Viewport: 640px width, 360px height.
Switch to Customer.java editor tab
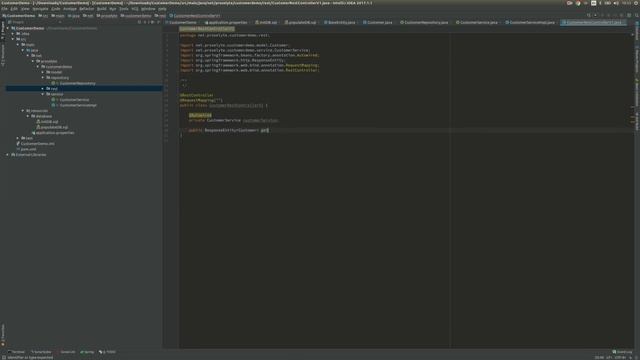point(378,22)
